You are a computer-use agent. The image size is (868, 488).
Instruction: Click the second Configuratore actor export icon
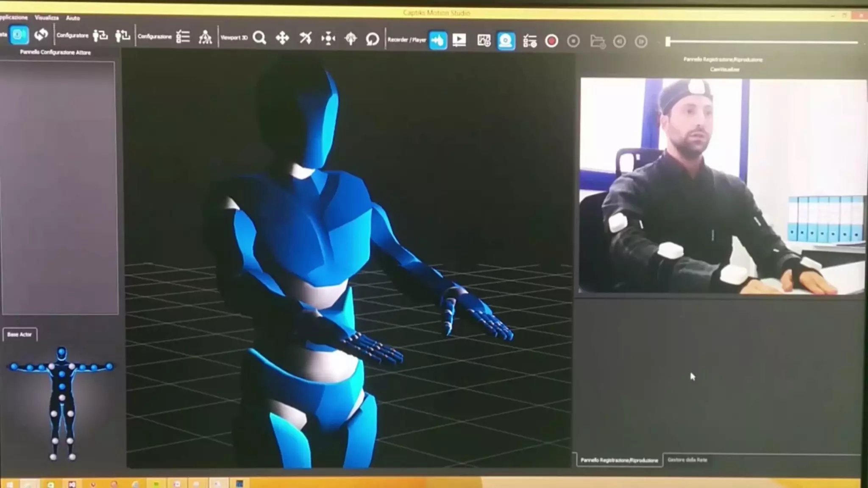pos(122,36)
